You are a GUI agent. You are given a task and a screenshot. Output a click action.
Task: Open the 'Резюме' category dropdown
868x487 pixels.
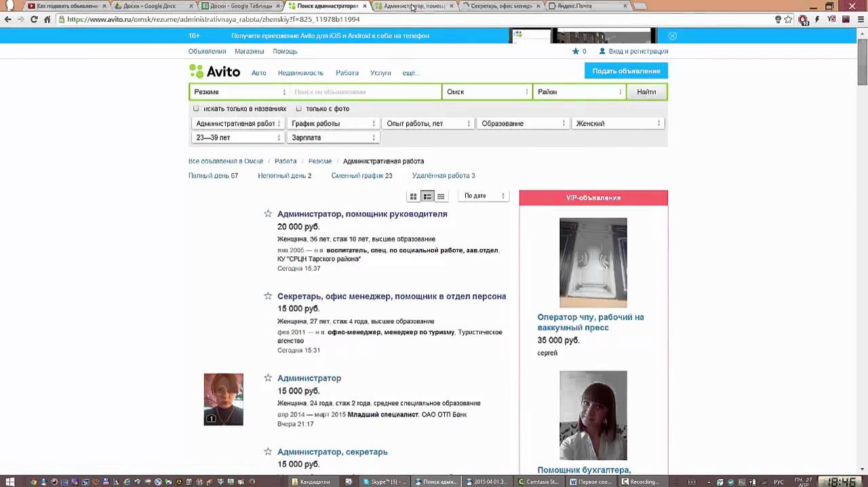pos(240,92)
